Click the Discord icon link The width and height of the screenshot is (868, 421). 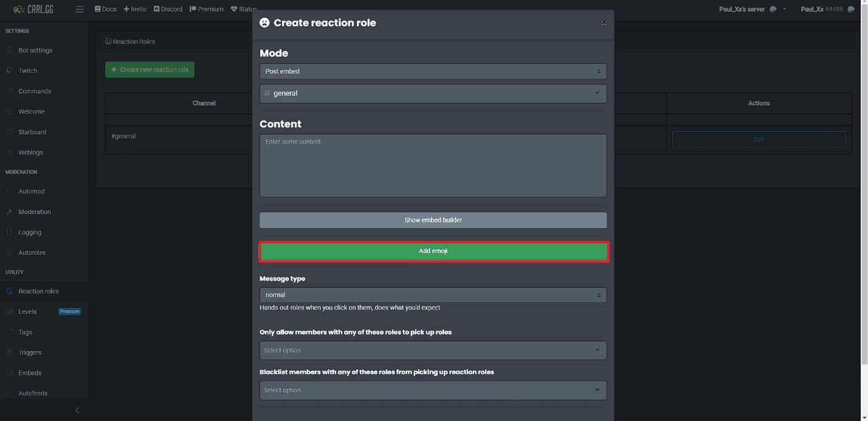tap(156, 9)
